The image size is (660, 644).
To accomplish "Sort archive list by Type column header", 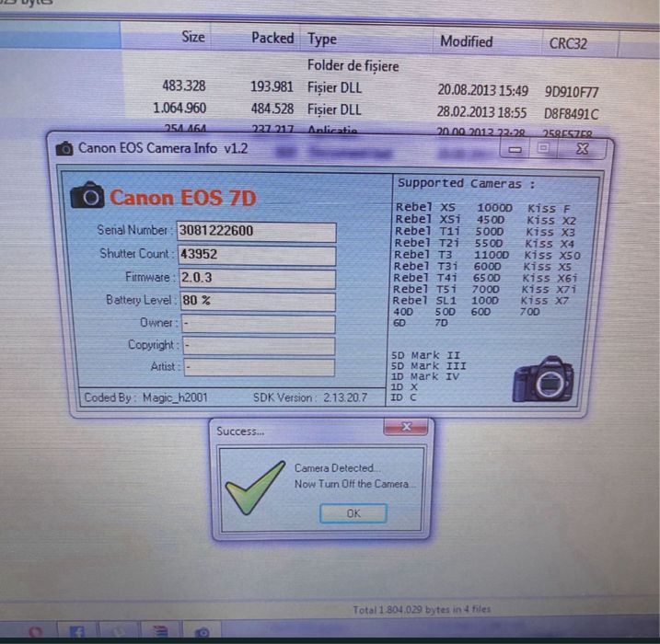I will (322, 40).
